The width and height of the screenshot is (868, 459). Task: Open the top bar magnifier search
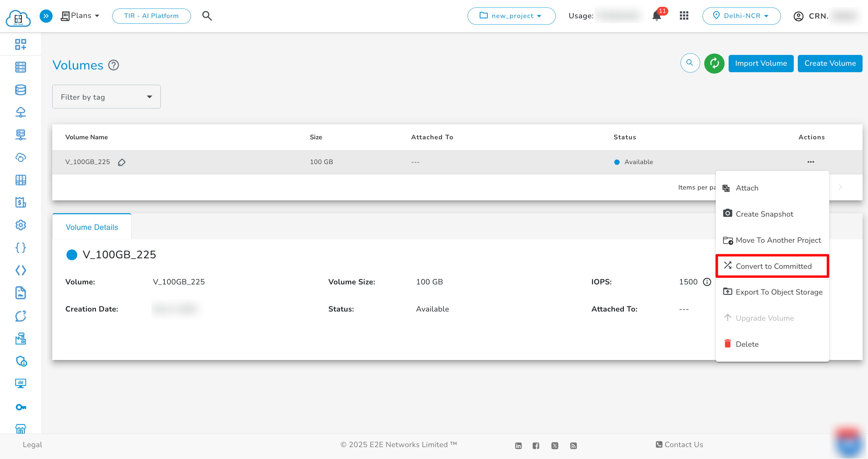click(207, 16)
